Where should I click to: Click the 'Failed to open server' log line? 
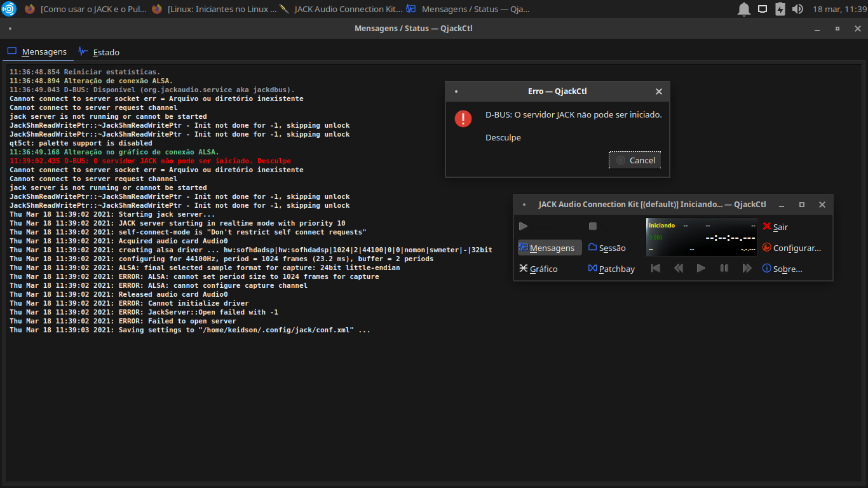click(x=123, y=321)
